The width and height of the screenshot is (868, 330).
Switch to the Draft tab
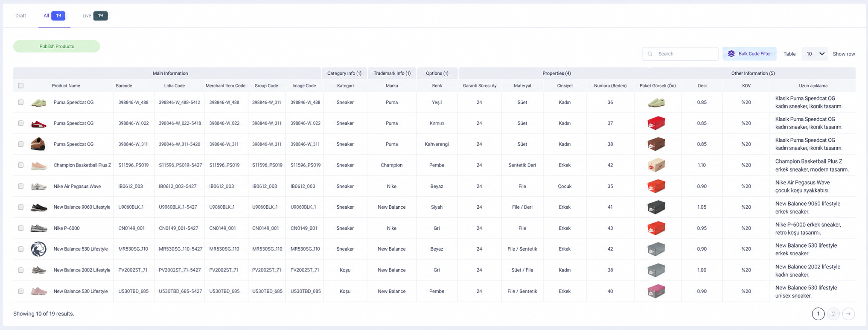pos(20,16)
